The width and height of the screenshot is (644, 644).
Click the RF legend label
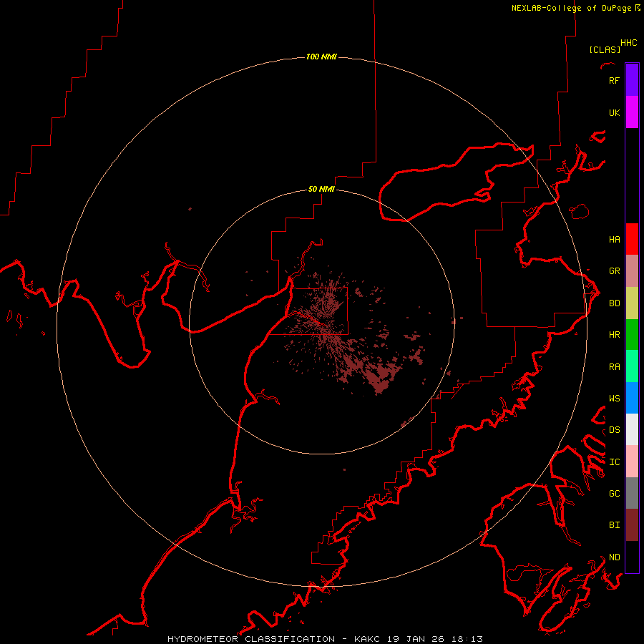click(614, 80)
